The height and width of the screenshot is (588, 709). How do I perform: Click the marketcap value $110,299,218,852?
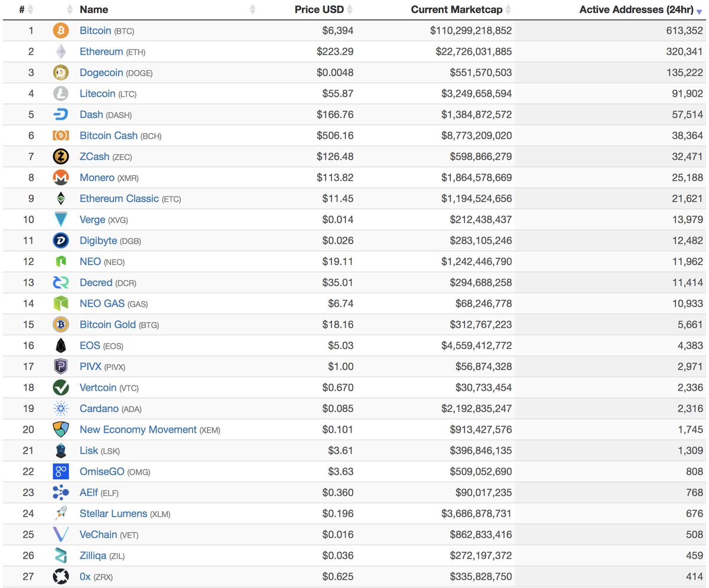[x=471, y=31]
